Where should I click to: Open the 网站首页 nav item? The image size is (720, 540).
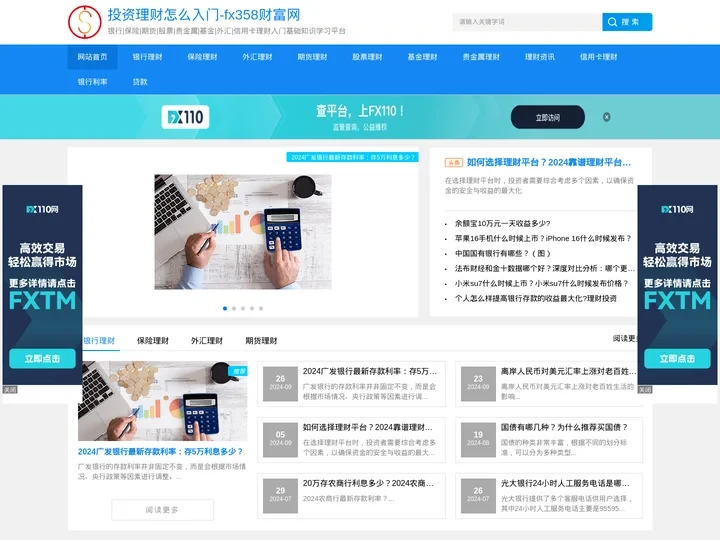pos(92,57)
